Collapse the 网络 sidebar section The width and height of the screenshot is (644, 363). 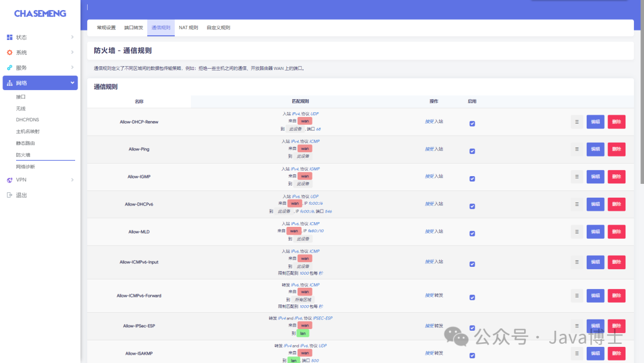tap(72, 82)
